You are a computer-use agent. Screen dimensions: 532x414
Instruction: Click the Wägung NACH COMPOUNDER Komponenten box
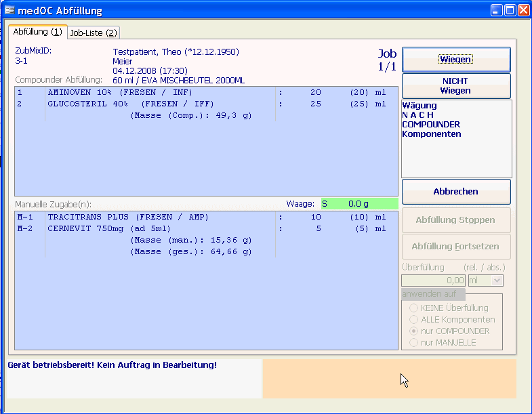(456, 139)
